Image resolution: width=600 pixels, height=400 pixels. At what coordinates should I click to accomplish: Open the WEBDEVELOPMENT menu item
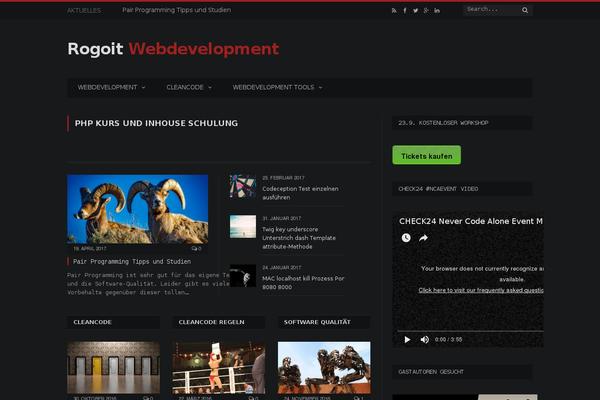(x=107, y=87)
